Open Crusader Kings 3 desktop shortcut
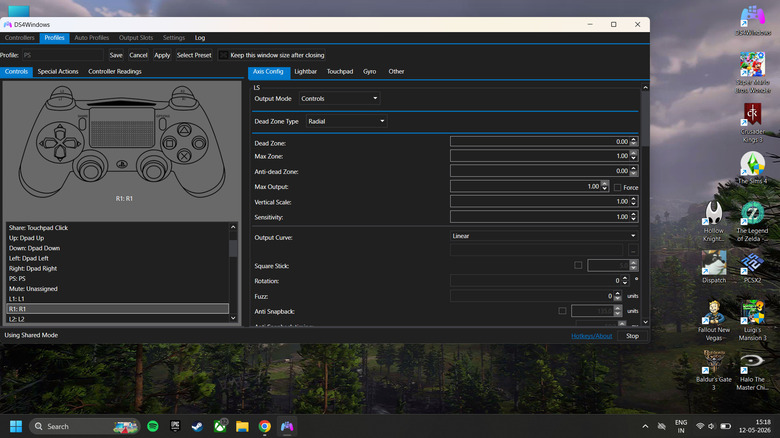The width and height of the screenshot is (780, 438). point(753,122)
